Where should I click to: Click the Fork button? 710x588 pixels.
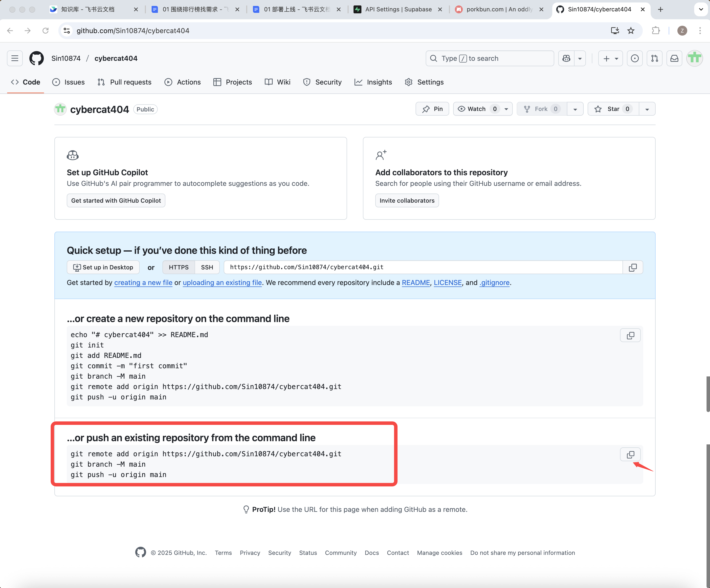pos(542,109)
